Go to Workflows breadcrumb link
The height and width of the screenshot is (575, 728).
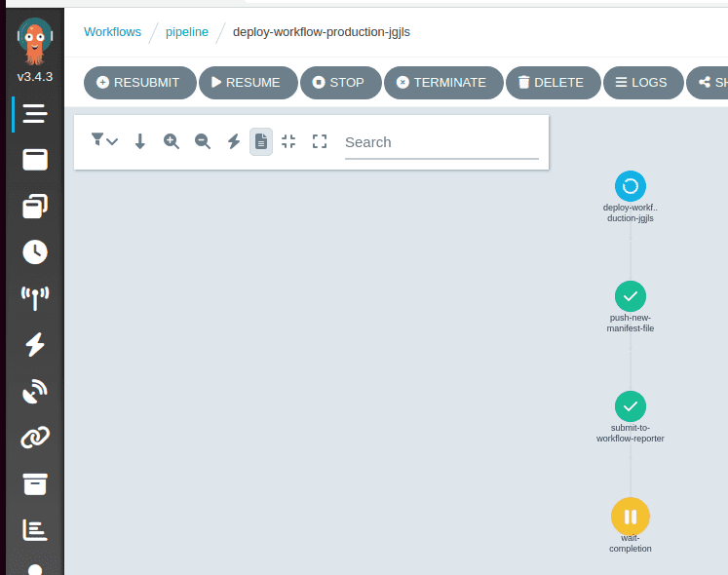coord(112,31)
